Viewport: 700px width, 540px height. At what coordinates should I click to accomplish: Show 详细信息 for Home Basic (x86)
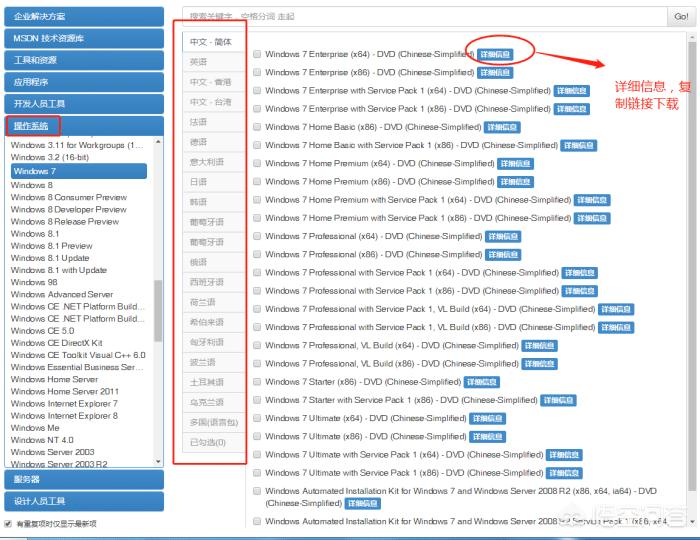pyautogui.click(x=502, y=128)
